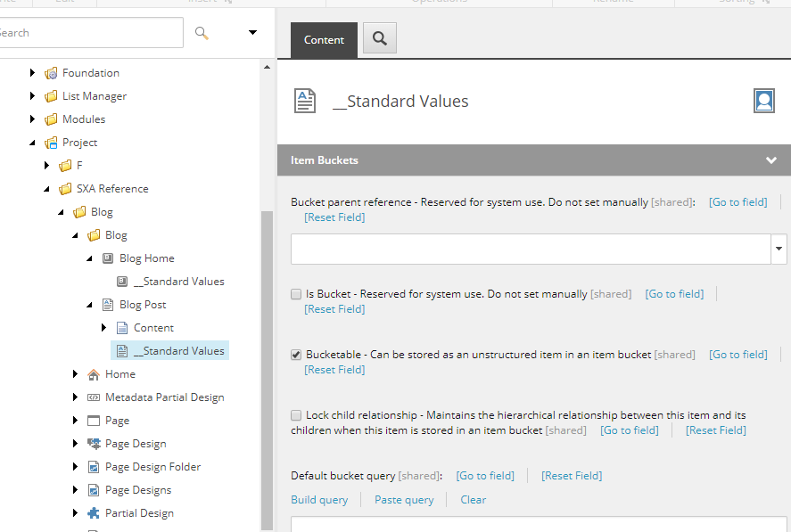Screen dimensions: 791x532
Task: Click the content tree vertical scrollbar thumb
Action: [x=267, y=371]
